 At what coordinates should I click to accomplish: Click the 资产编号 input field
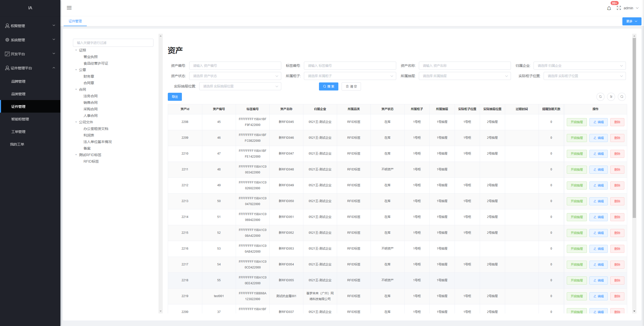pos(235,66)
